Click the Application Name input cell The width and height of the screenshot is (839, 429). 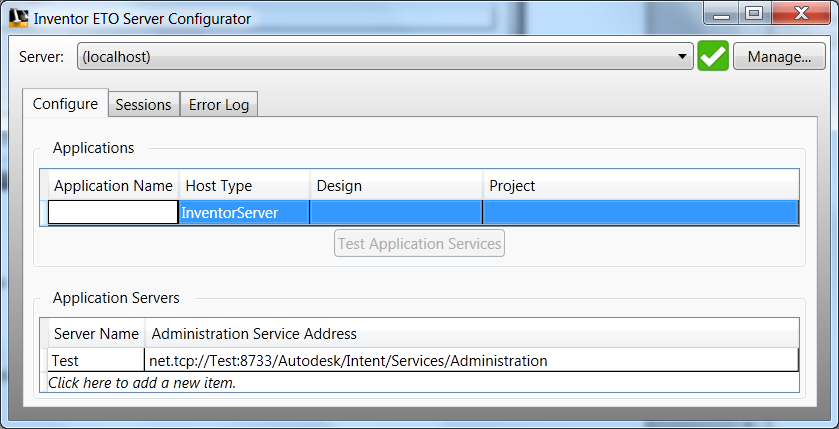click(113, 212)
